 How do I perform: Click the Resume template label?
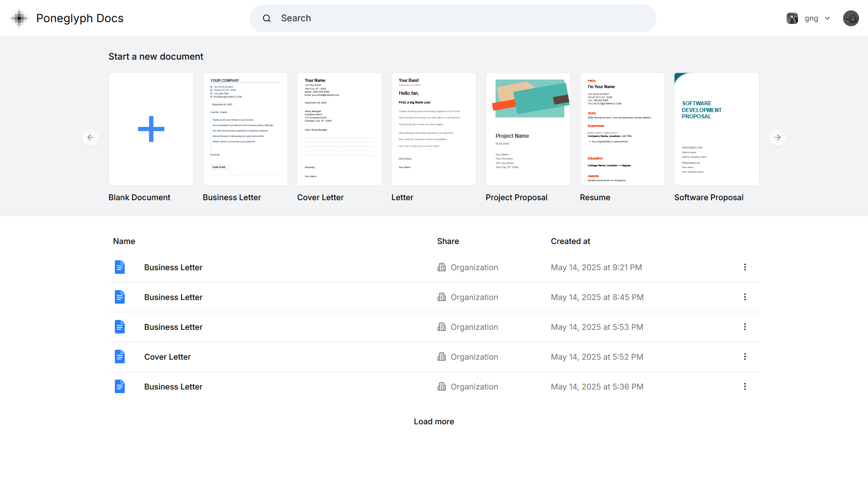[595, 197]
